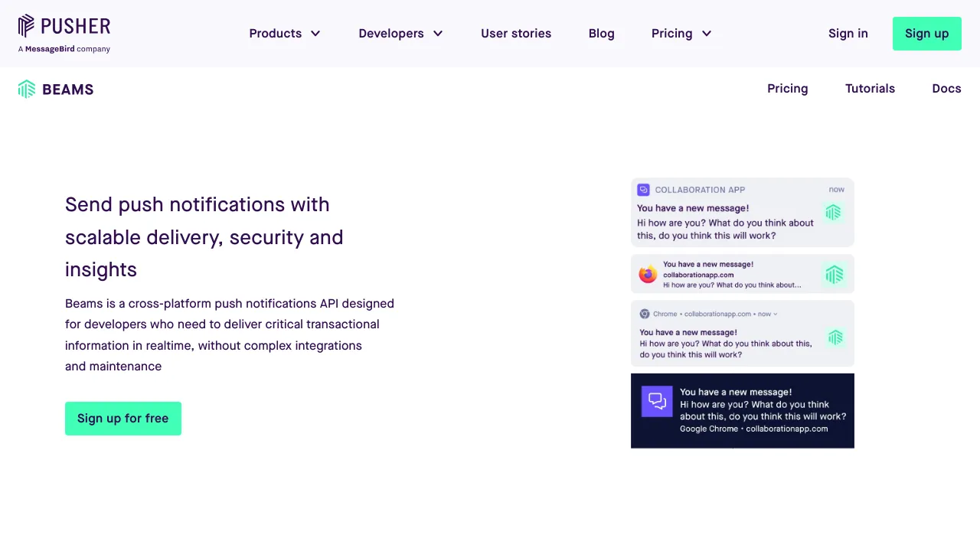Click the 'COLLABORATION APP' notification title
Viewport: 980px width, 551px height.
click(700, 190)
